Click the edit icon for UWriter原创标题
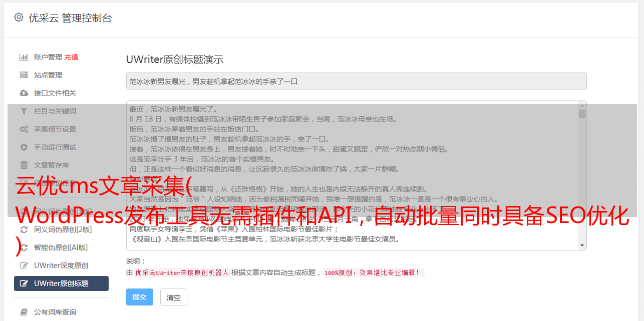Viewport: 644px width, 321px height. pos(24,283)
